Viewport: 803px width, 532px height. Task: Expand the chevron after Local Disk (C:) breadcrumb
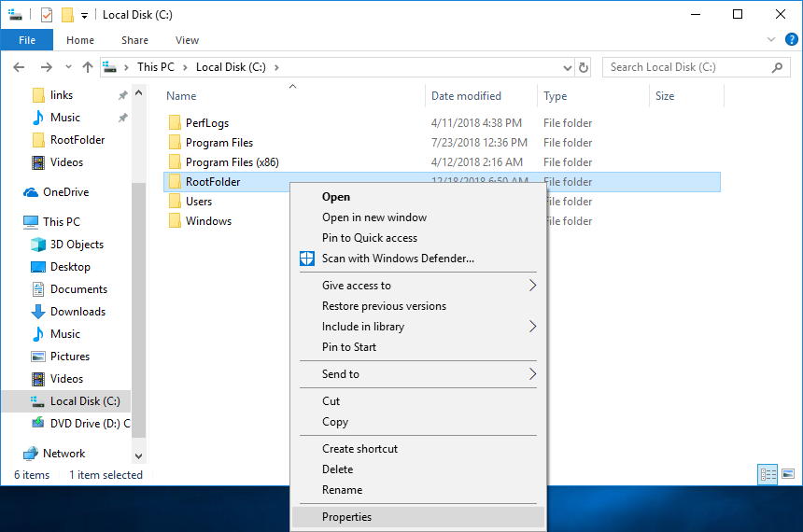[276, 67]
